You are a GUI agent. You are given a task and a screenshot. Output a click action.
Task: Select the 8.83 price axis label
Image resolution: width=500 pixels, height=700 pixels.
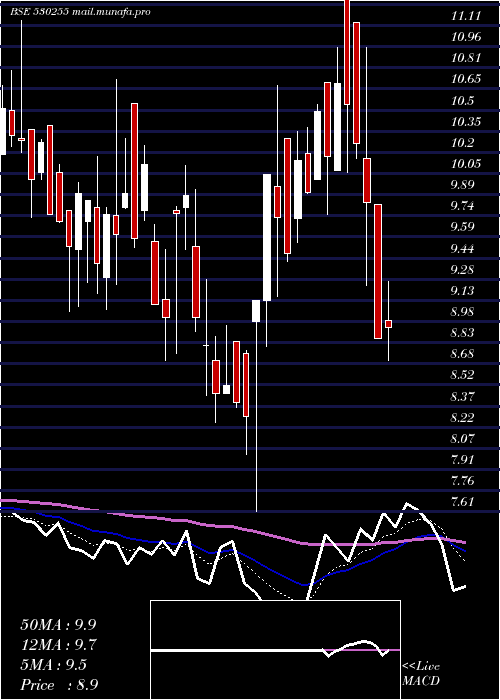tap(463, 333)
